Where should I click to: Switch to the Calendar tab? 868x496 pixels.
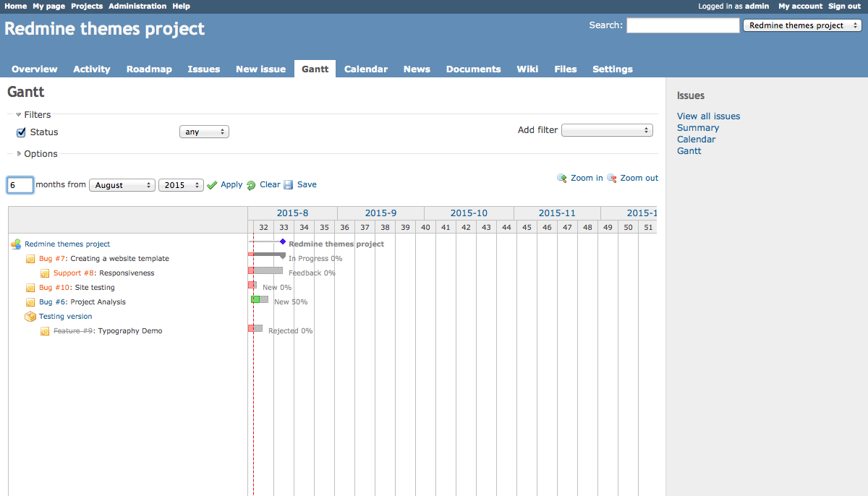click(366, 69)
